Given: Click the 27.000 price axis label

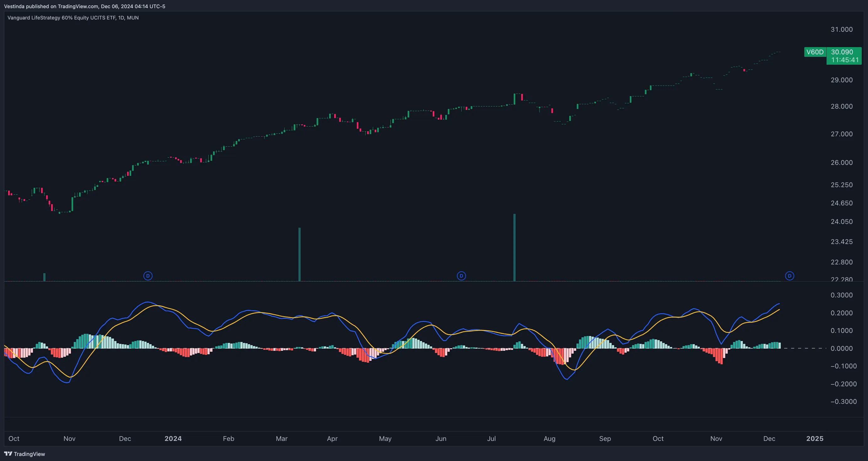Looking at the screenshot, I should pyautogui.click(x=842, y=134).
